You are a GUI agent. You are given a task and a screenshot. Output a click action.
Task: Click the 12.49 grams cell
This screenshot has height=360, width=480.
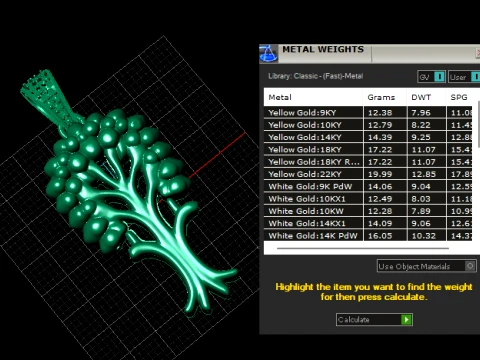click(x=385, y=199)
